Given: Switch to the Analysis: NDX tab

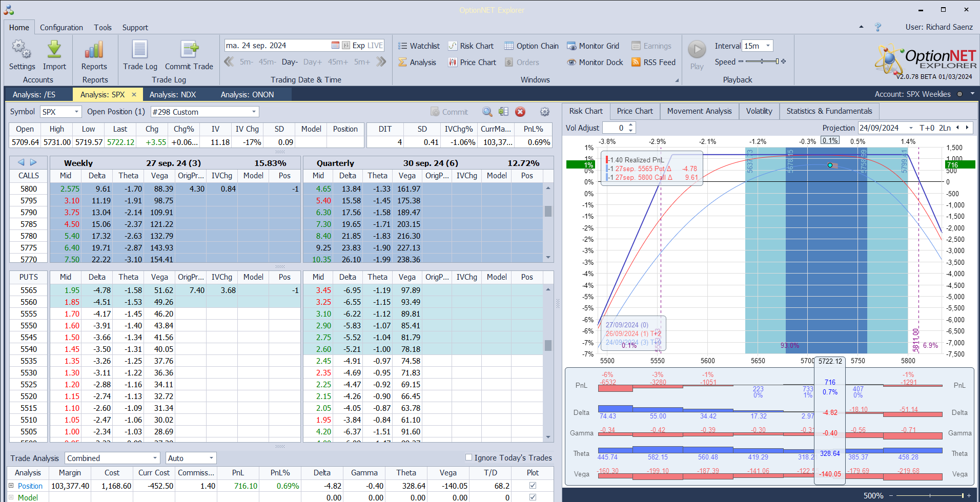Looking at the screenshot, I should [173, 95].
